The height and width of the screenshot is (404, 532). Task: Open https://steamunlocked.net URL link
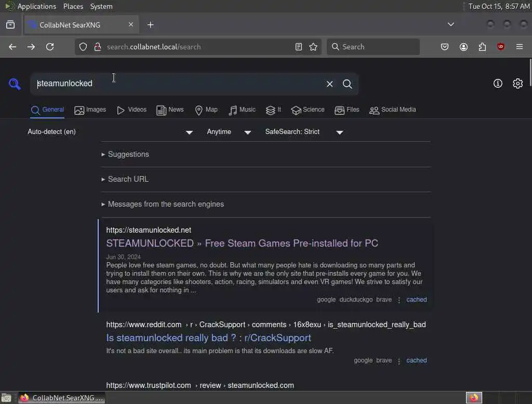click(149, 230)
